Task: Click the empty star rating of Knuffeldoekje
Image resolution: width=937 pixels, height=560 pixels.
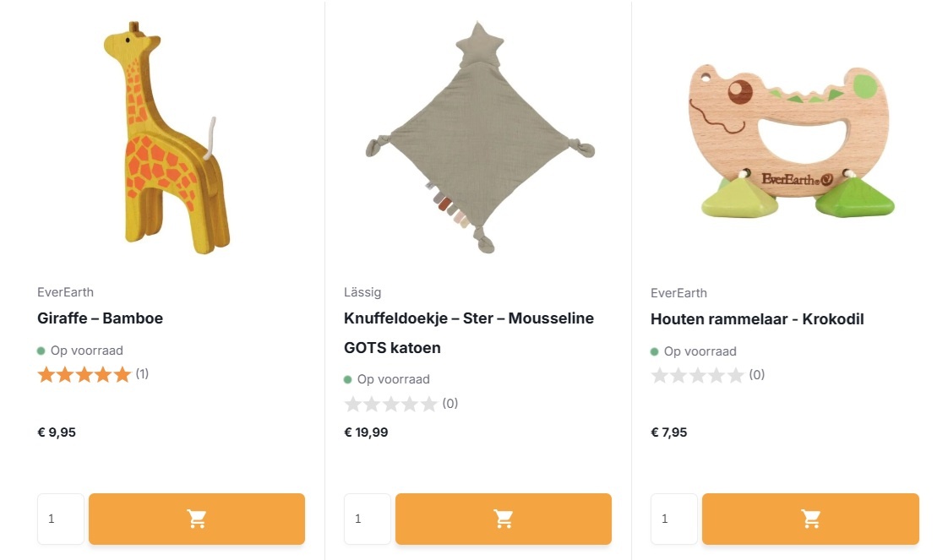Action: pyautogui.click(x=391, y=404)
